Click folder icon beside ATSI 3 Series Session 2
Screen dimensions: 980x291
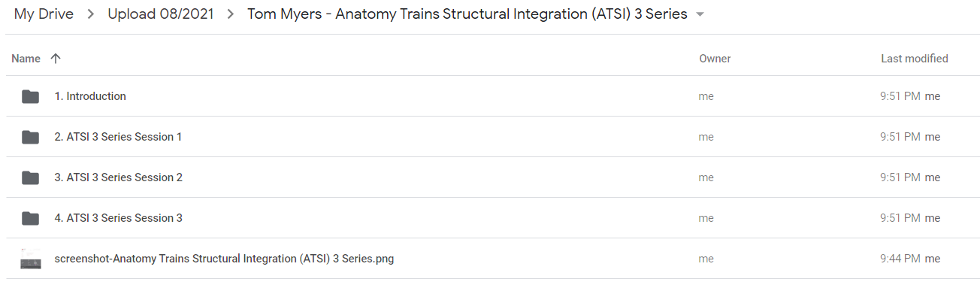pyautogui.click(x=30, y=177)
